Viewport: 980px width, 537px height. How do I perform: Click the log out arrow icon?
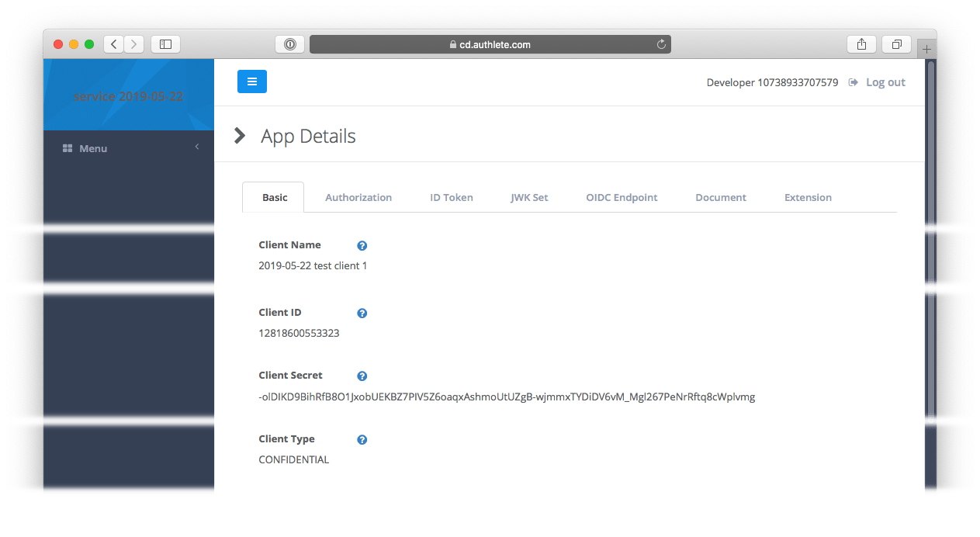click(854, 82)
